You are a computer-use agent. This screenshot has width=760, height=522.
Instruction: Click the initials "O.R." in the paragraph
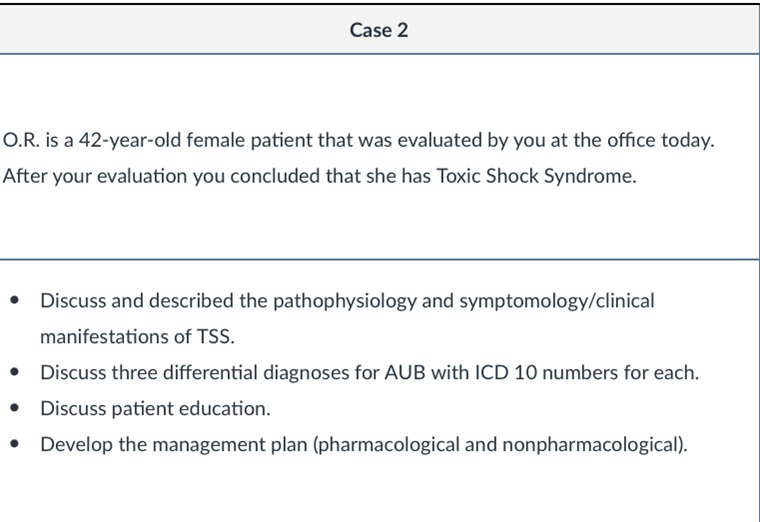point(21,140)
